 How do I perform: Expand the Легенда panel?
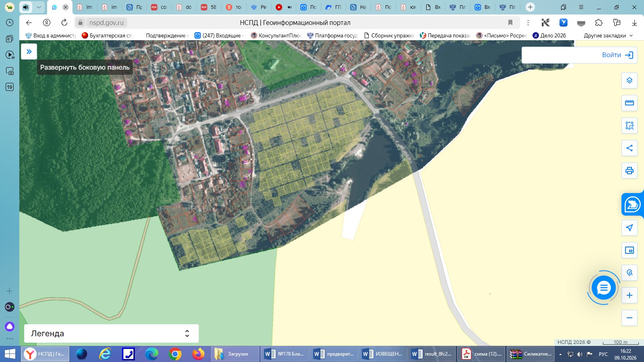(111, 333)
